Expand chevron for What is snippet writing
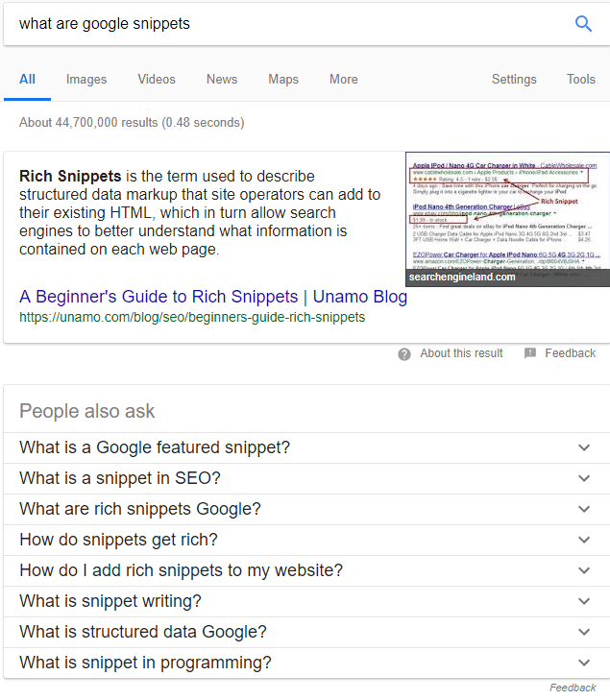 point(584,601)
